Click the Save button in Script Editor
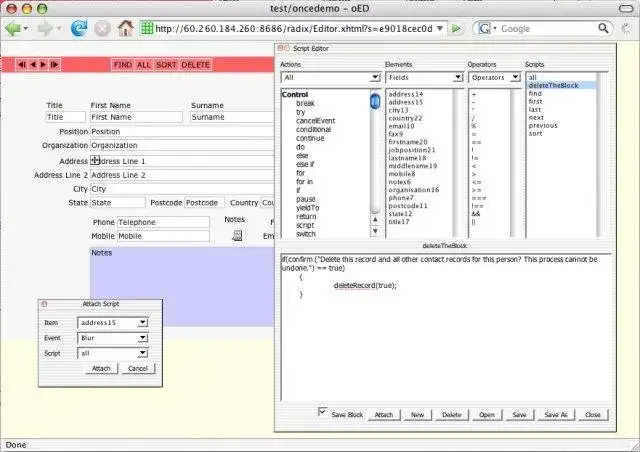This screenshot has width=640, height=452. coord(519,415)
